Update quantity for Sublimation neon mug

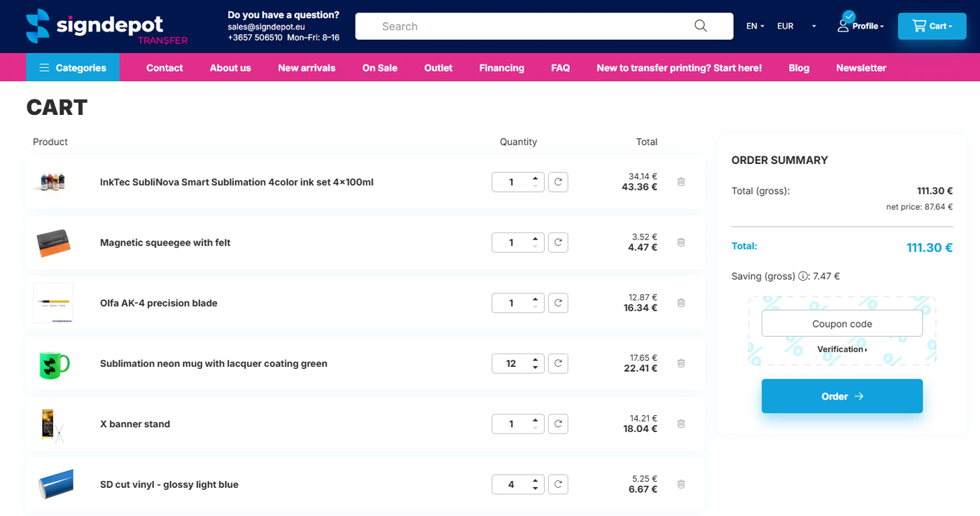[x=558, y=363]
